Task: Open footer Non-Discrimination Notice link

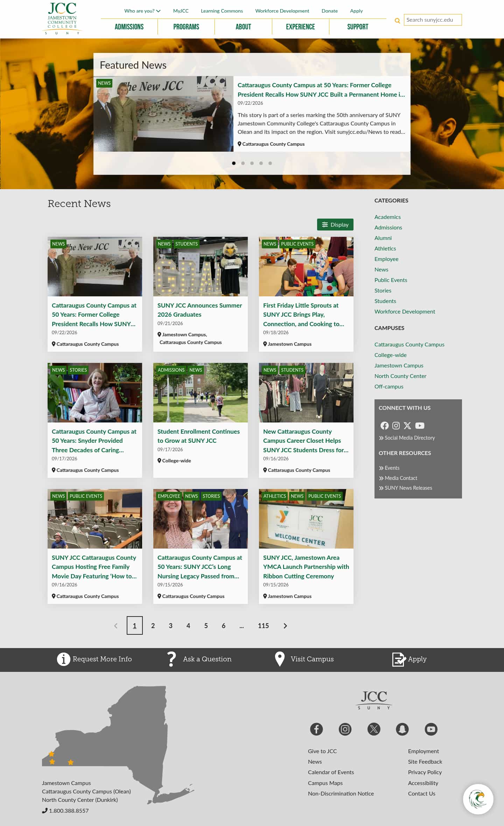Action: coord(341,793)
